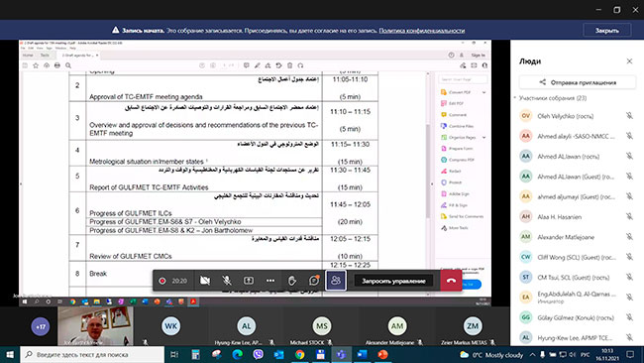Viewport: 644px width, 363px height.
Task: Expand the +17 hidden participants bubble
Action: [x=41, y=327]
